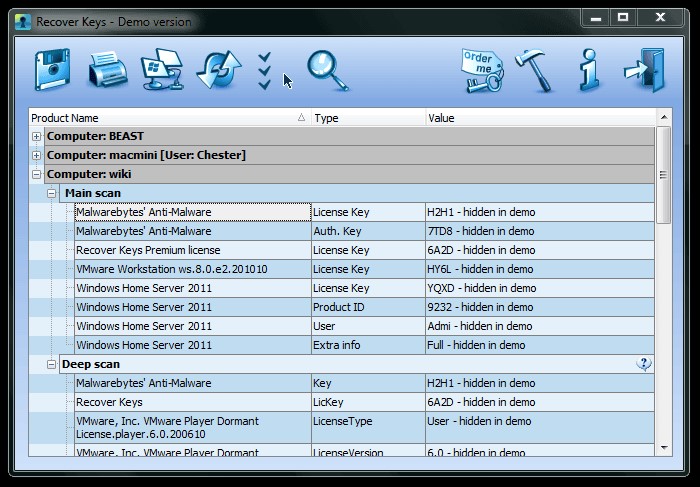
Task: Click the Save floppy disk icon
Action: [x=52, y=70]
